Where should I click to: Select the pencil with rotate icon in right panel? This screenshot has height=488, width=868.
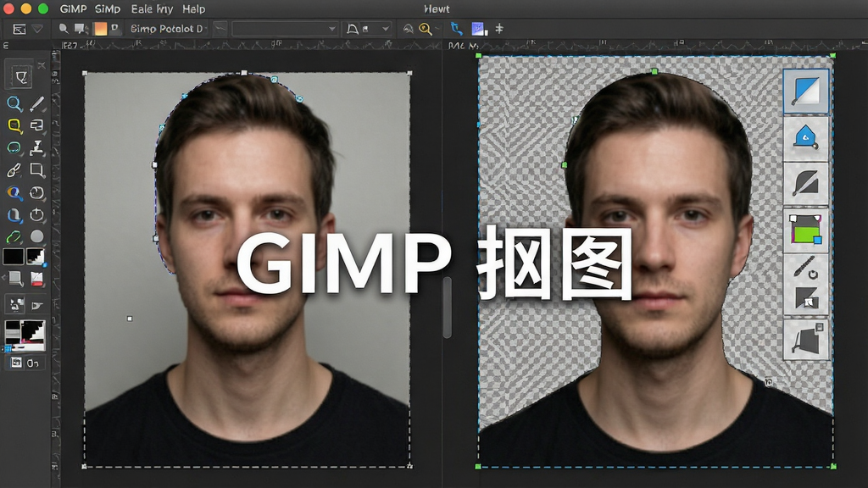coord(806,267)
